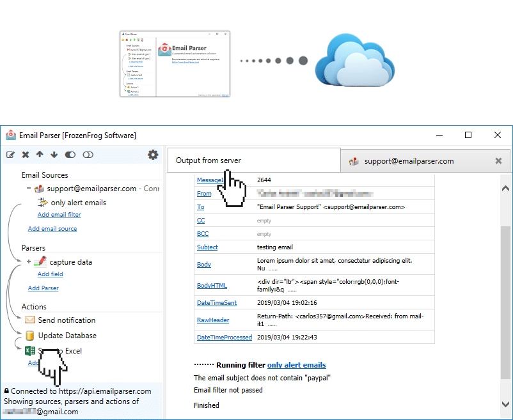The image size is (513, 420).
Task: Click the 'Add email filter' link
Action: [59, 215]
